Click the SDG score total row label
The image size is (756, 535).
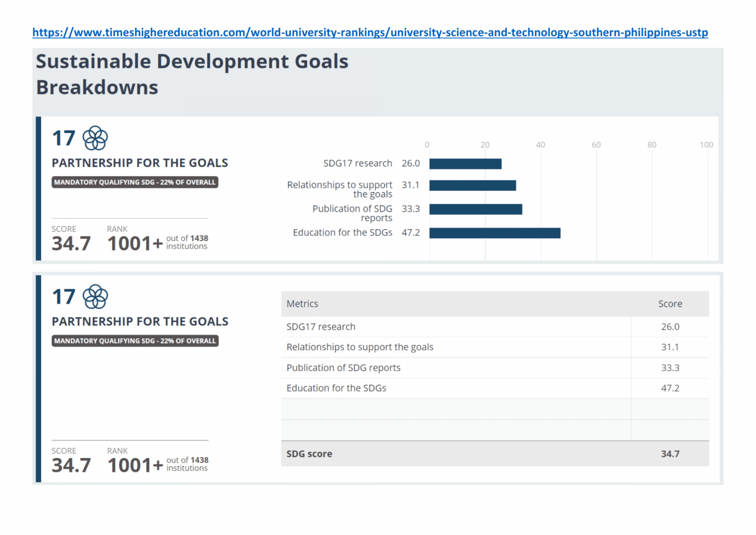309,454
